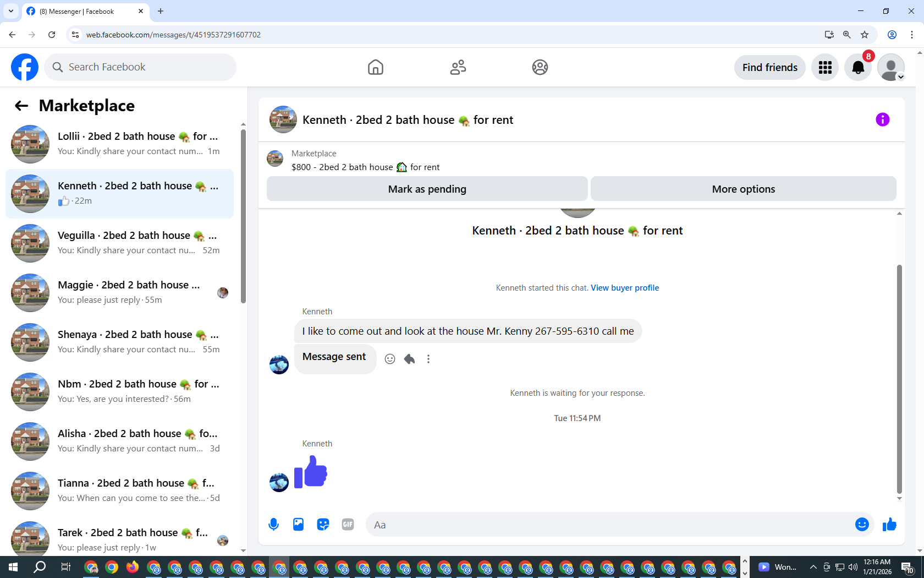The width and height of the screenshot is (924, 578).
Task: View site information icon
Action: click(x=75, y=35)
